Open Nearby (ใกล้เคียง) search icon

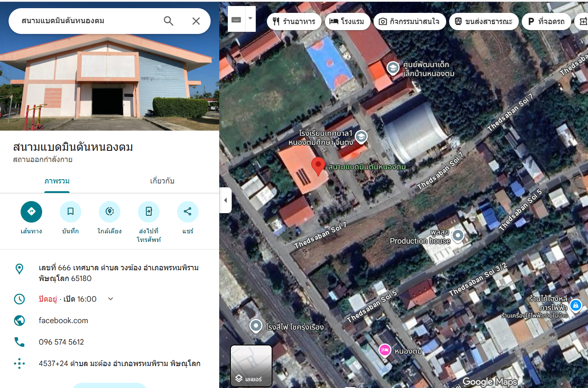tap(110, 211)
